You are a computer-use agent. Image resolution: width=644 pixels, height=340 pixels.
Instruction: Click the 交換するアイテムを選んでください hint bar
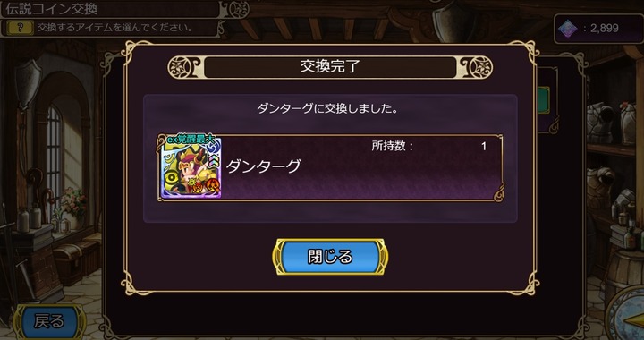coord(115,28)
